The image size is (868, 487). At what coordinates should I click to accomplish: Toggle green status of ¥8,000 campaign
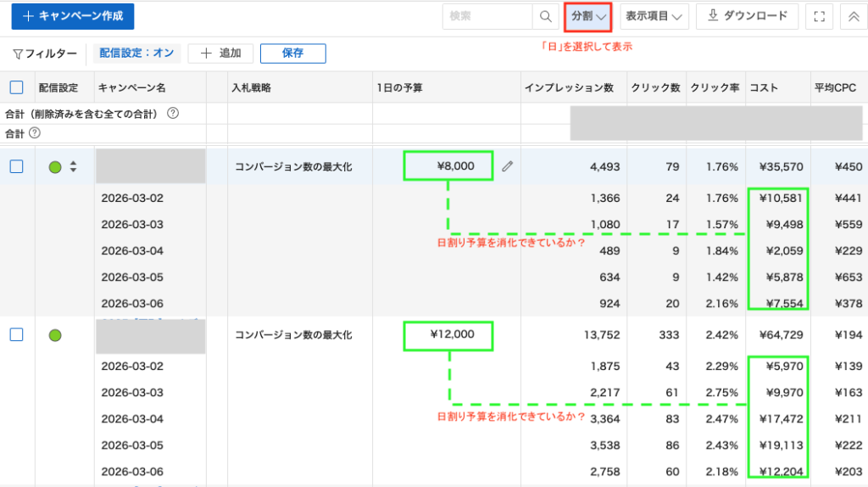[55, 167]
